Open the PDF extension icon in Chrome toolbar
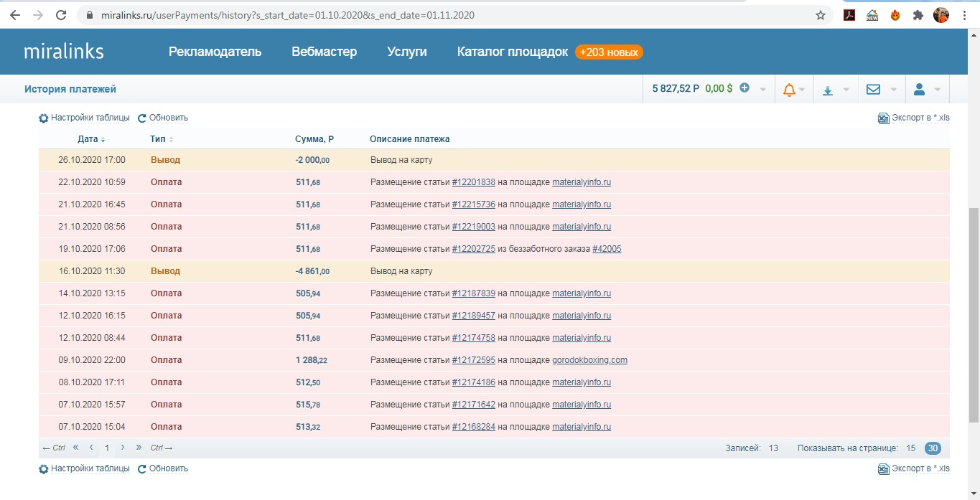Screen dimensions: 980x500 click(x=849, y=15)
